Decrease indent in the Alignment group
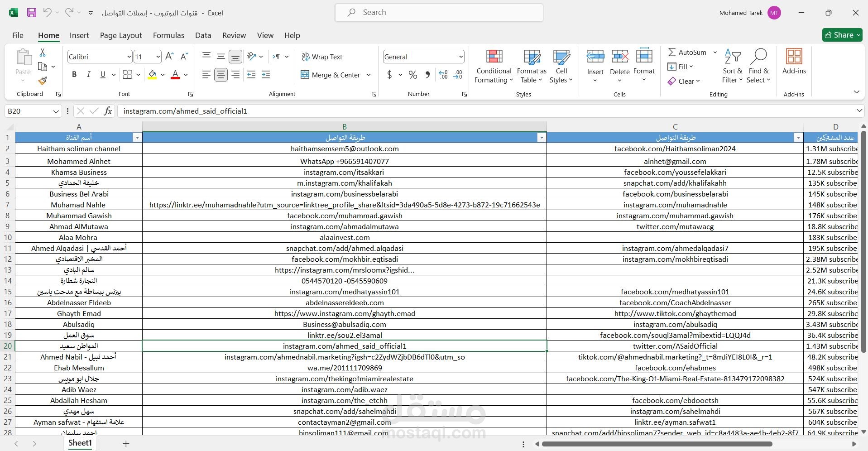The height and width of the screenshot is (451, 868). [x=251, y=75]
